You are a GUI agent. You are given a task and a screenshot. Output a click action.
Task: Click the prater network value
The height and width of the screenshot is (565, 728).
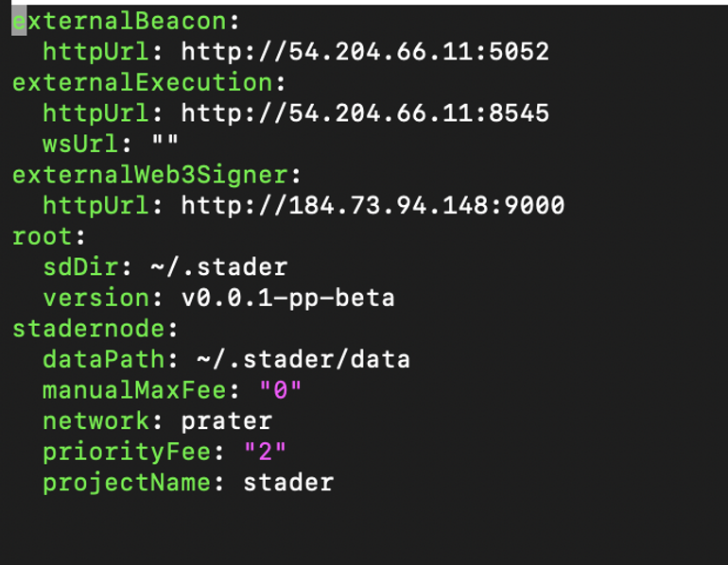227,420
